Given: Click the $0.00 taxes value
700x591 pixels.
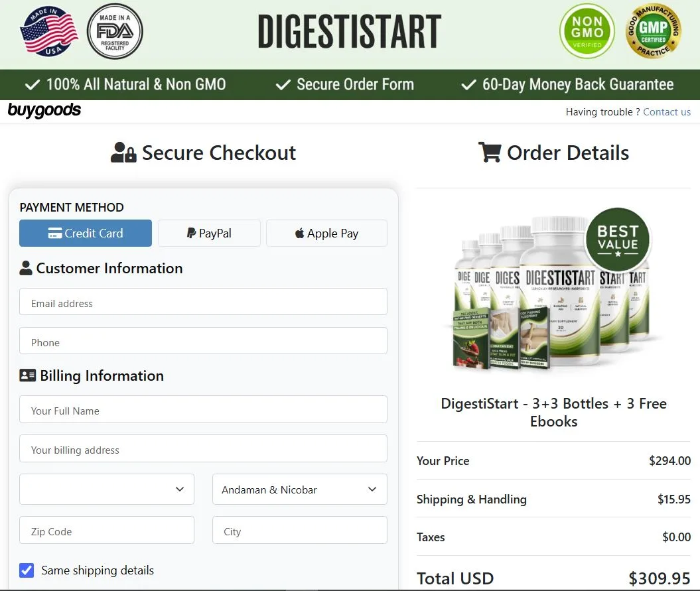Looking at the screenshot, I should 676,537.
